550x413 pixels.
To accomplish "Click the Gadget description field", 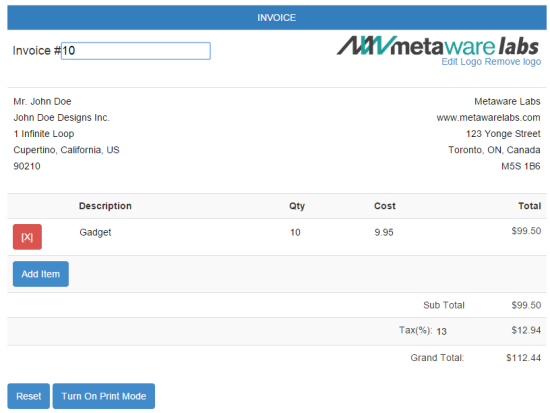I will click(95, 232).
